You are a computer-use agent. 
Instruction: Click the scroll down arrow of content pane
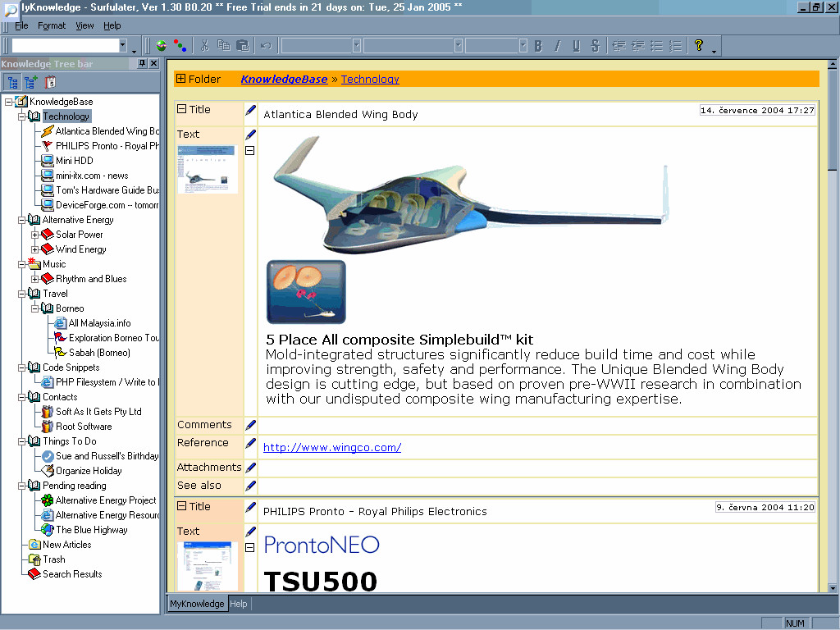point(832,588)
